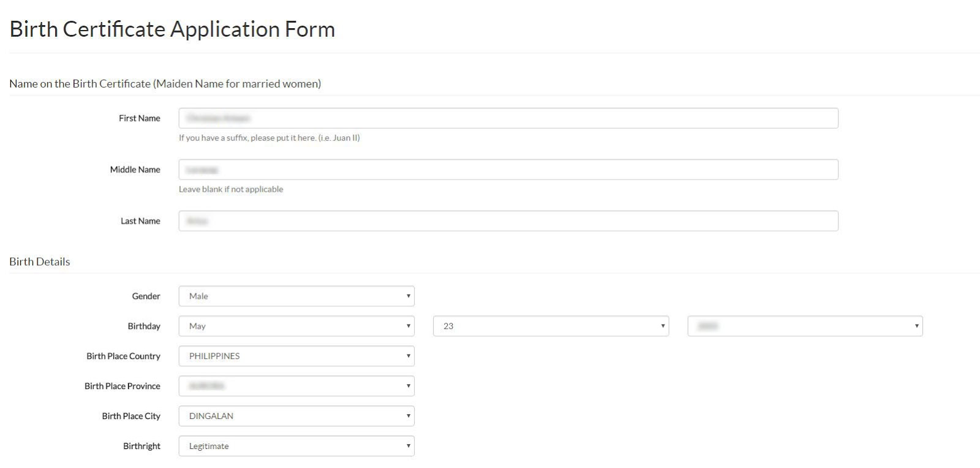The image size is (980, 468).
Task: Click the Birthday field label
Action: (144, 326)
